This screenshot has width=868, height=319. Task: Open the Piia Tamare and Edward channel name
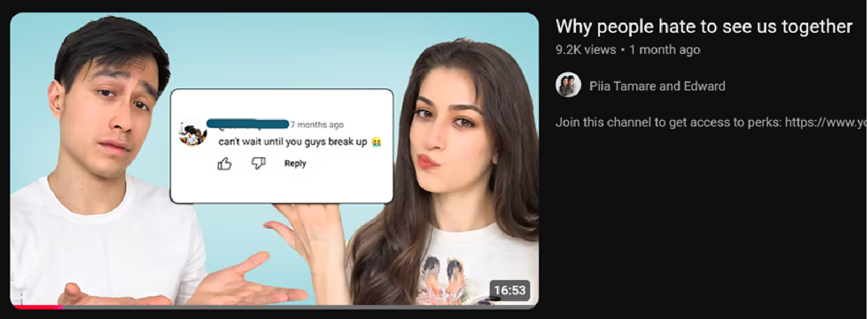pyautogui.click(x=657, y=86)
